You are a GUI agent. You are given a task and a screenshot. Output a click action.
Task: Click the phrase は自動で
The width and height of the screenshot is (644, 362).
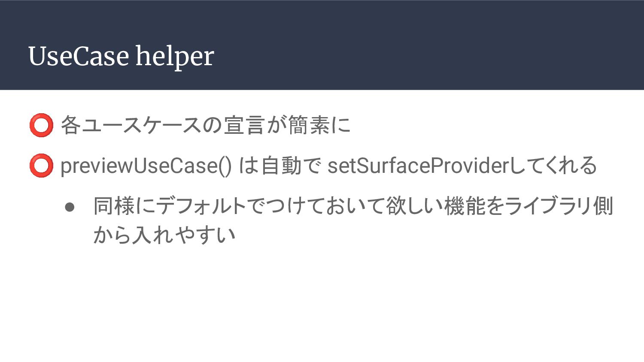pos(279,166)
